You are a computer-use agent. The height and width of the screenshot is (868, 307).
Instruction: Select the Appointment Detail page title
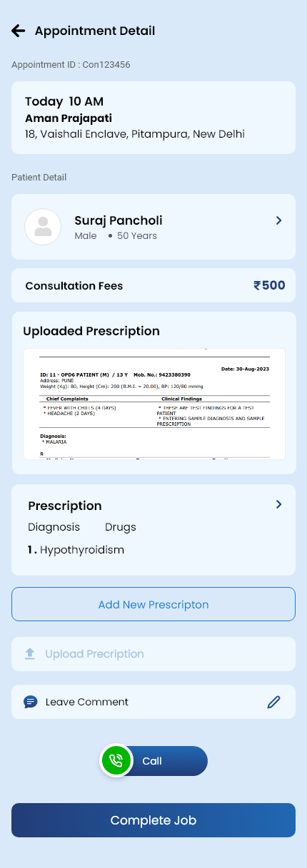click(x=95, y=31)
